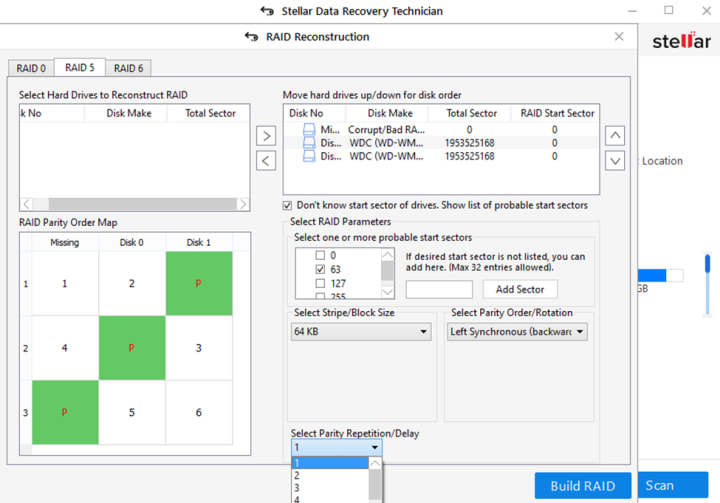This screenshot has height=503, width=720.
Task: Move selected disk up in the order
Action: click(615, 136)
